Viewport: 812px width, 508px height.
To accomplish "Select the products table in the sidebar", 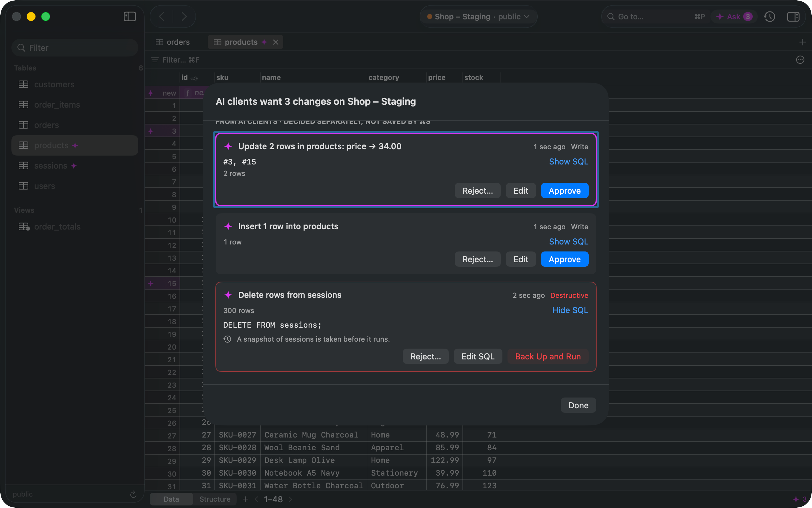I will tap(75, 145).
